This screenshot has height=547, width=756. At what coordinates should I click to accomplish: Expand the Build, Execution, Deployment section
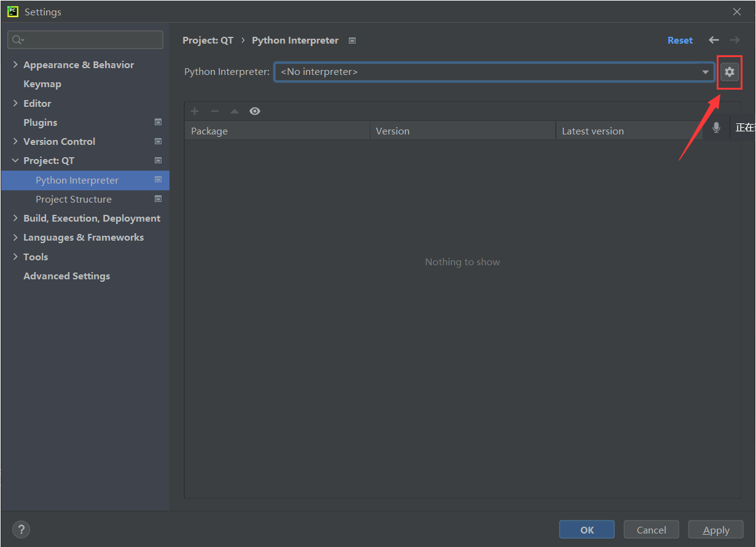15,218
